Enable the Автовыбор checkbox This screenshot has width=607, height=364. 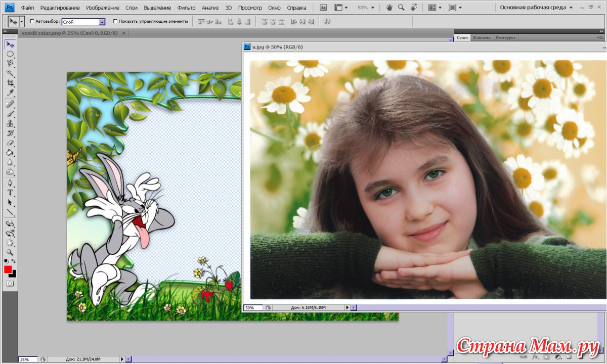[32, 21]
